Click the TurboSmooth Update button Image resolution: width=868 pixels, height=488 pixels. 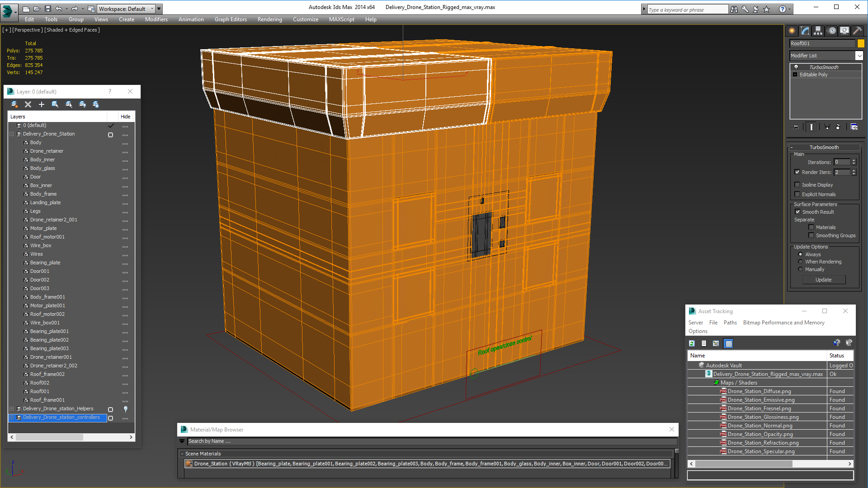tap(823, 280)
